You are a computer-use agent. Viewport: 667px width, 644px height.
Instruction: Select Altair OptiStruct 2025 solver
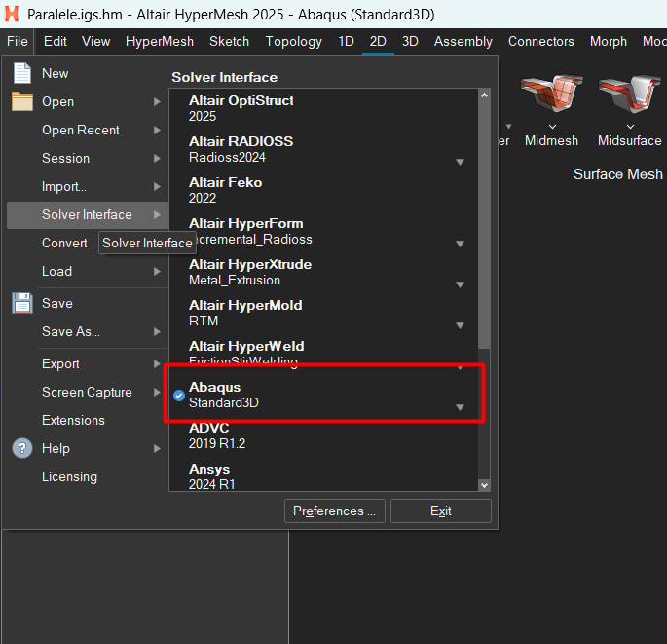323,108
